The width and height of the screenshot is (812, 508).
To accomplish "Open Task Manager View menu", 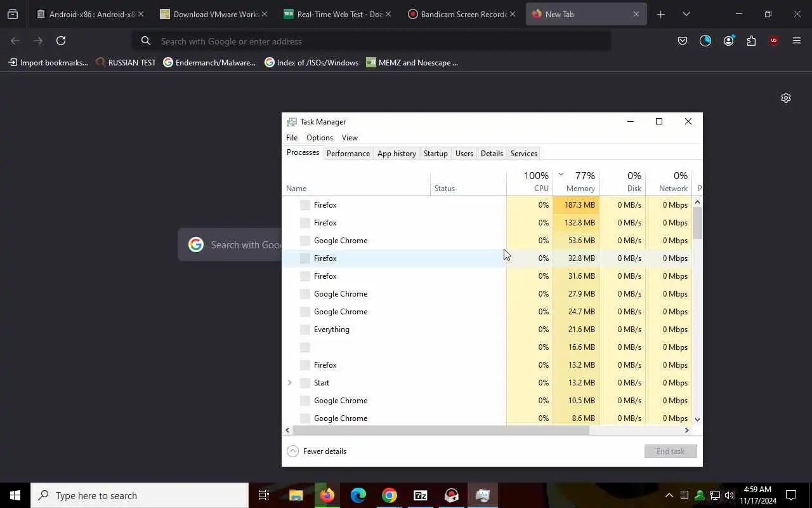I will 350,138.
